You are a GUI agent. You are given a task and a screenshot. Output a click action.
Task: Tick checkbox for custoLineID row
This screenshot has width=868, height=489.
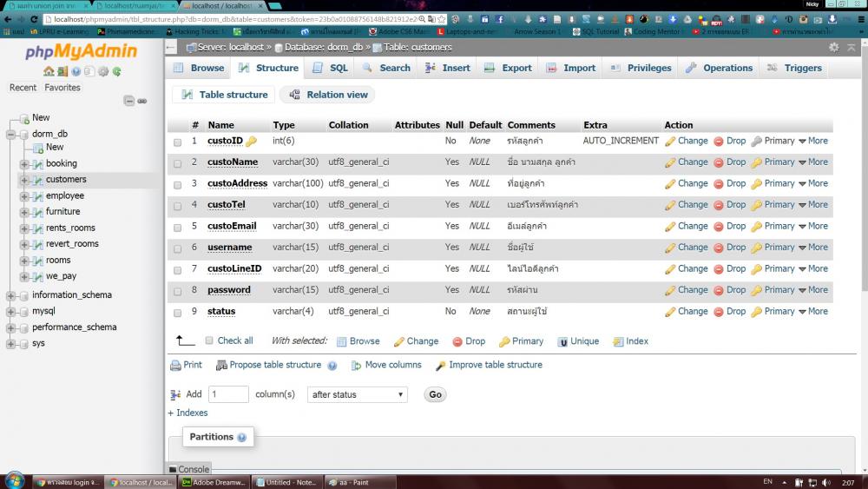tap(177, 270)
